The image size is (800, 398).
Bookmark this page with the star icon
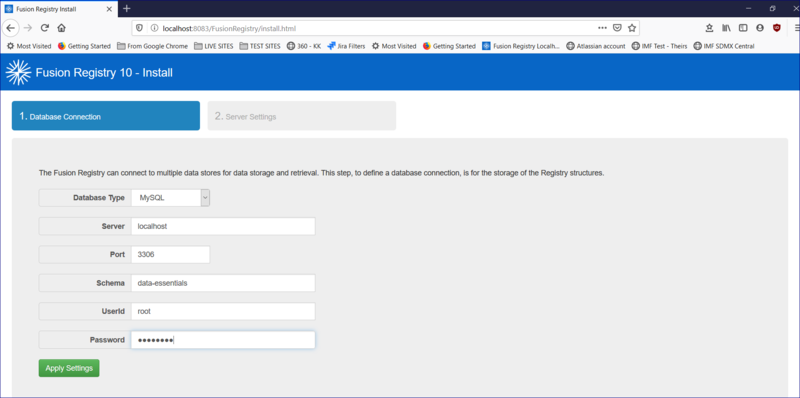click(x=632, y=28)
